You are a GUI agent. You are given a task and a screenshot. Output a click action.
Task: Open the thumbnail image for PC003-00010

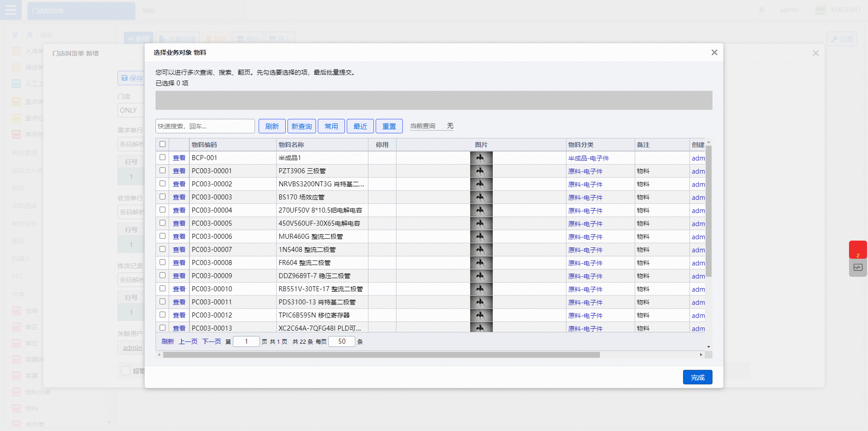click(481, 289)
